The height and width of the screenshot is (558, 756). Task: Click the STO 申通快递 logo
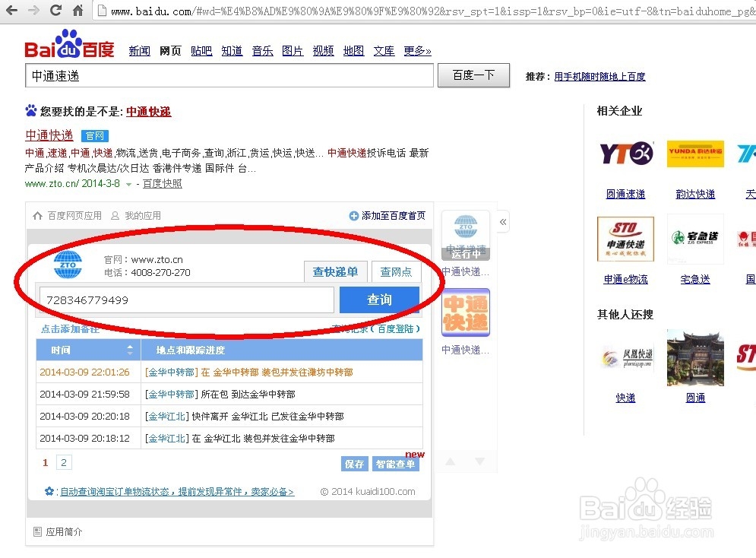pyautogui.click(x=626, y=239)
